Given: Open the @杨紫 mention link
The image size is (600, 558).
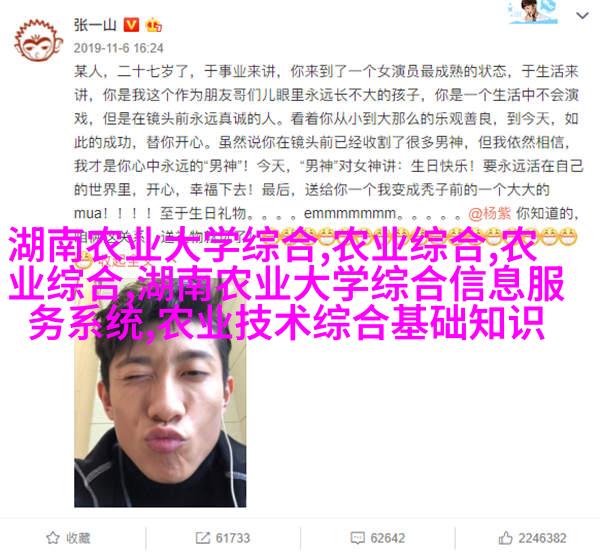Looking at the screenshot, I should pos(490,214).
